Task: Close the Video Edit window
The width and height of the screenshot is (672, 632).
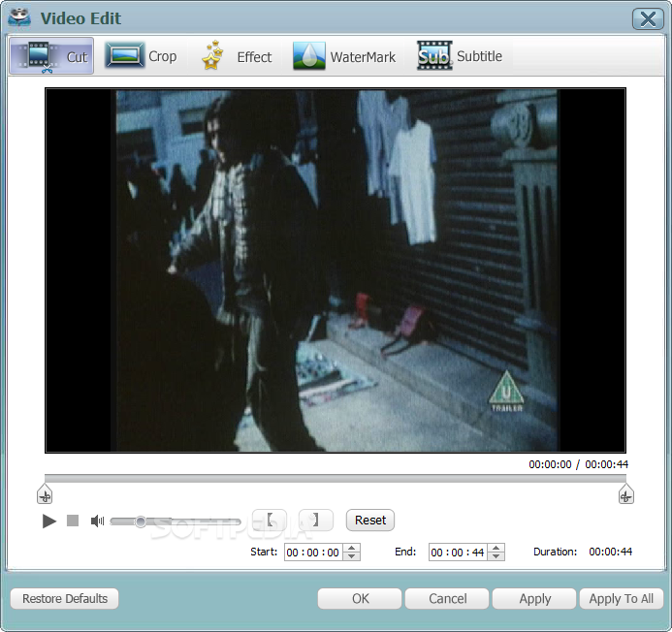Action: pos(648,18)
